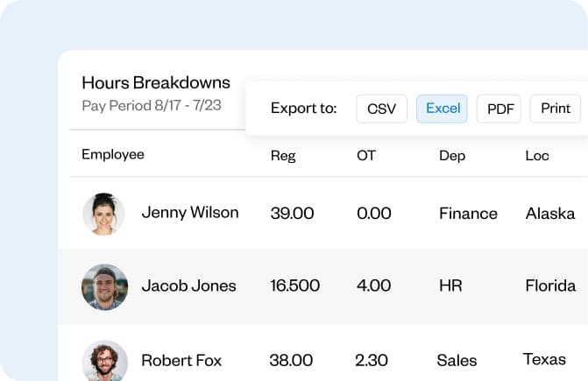The width and height of the screenshot is (588, 381).
Task: Click Jacob Jones's Florida location cell
Action: [x=550, y=286]
